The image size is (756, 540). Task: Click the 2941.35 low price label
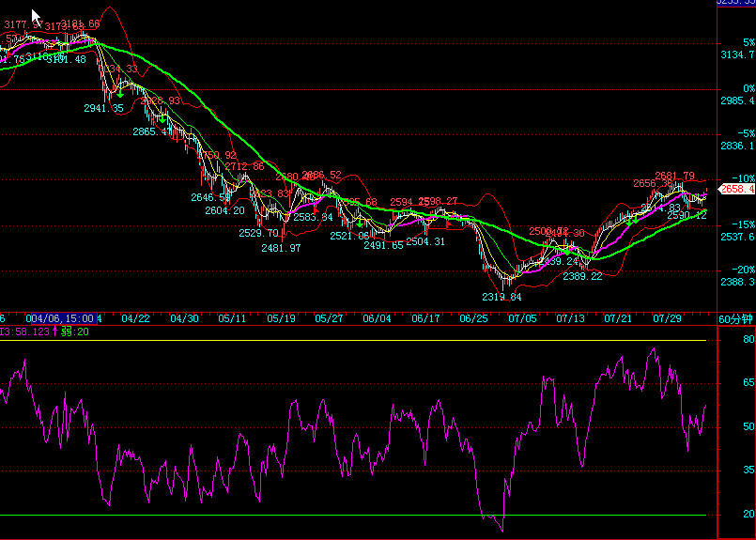(103, 109)
